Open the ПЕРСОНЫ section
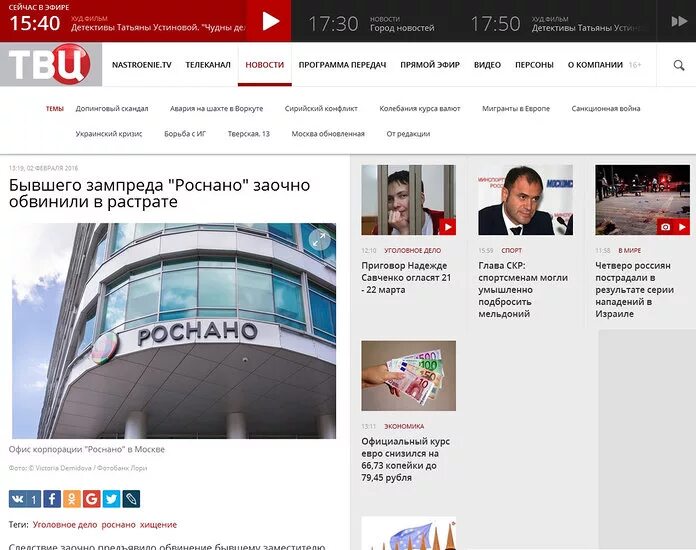Viewport: 696px width, 550px height. click(534, 65)
